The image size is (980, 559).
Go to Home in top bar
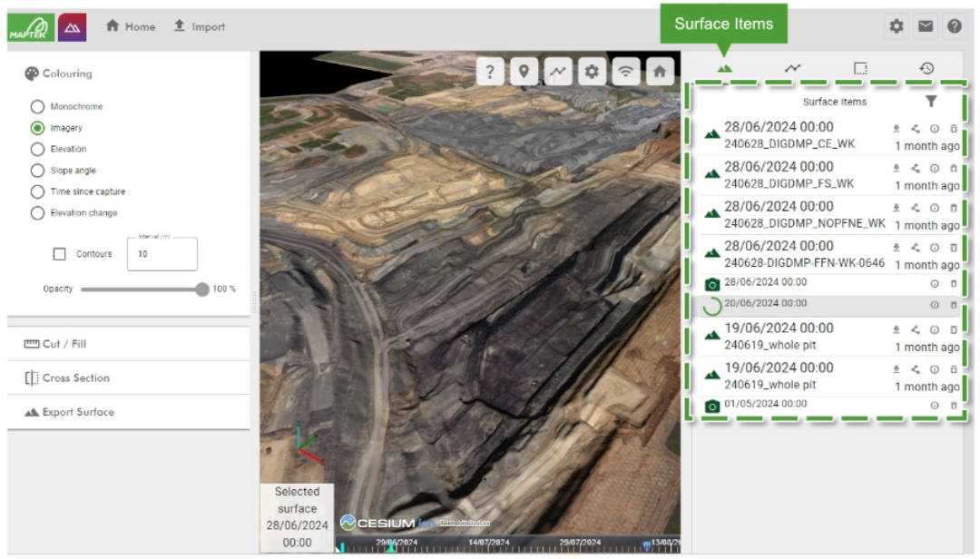coord(131,26)
